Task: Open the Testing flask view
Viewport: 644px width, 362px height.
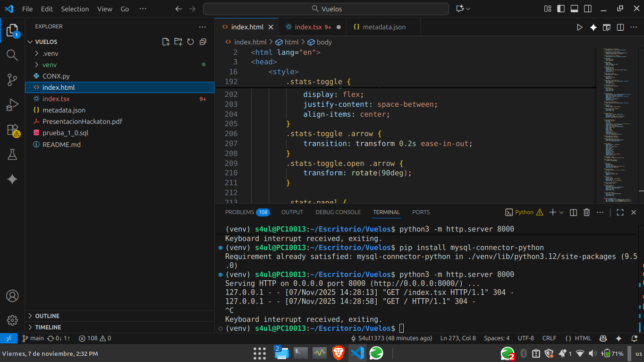Action: coord(12,155)
